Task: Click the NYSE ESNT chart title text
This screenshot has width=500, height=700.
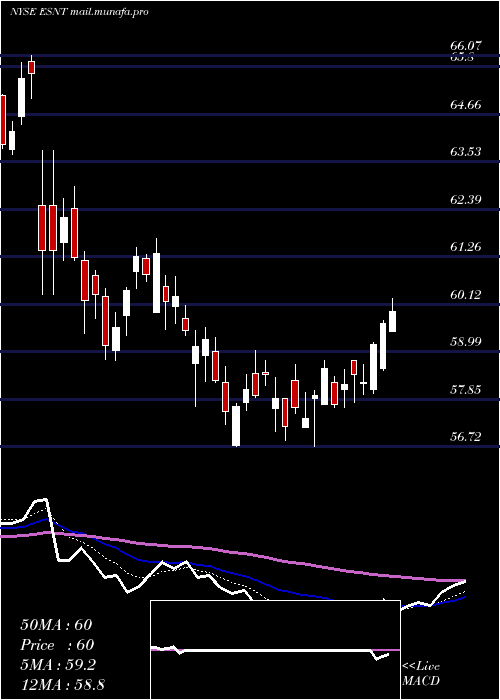Action: 79,12
